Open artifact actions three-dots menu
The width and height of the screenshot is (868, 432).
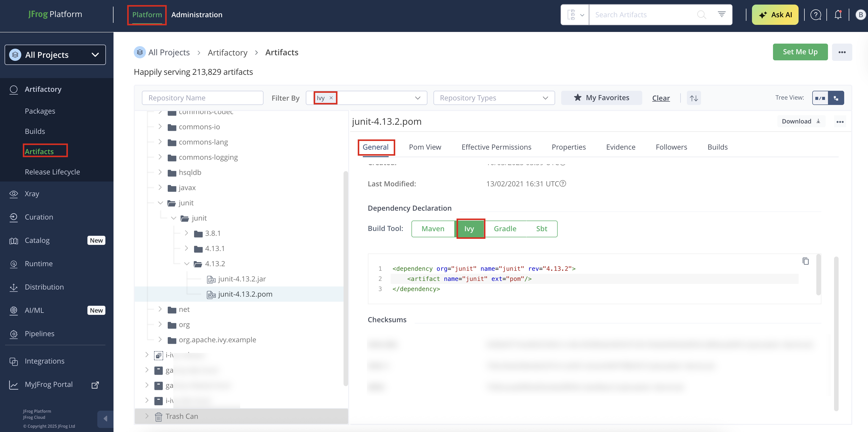coord(840,122)
